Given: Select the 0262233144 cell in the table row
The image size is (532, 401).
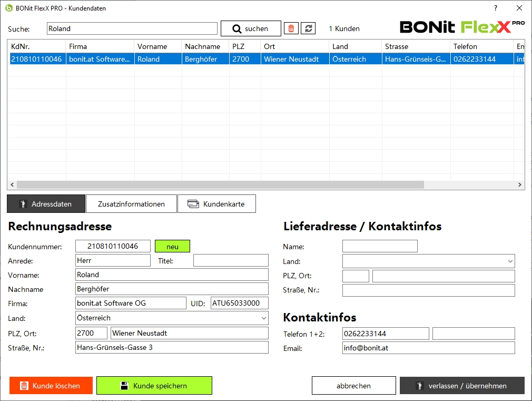Looking at the screenshot, I should tap(482, 59).
